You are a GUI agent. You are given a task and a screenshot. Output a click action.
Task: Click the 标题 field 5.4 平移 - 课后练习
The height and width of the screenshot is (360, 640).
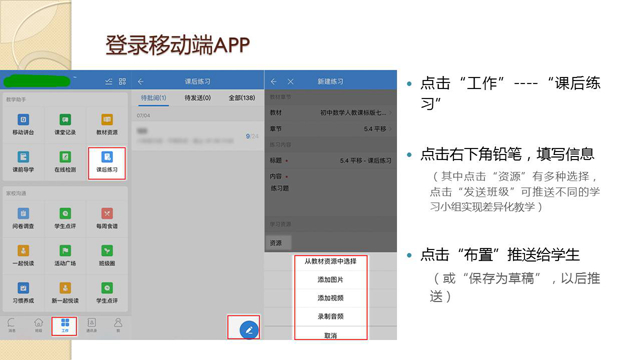tap(331, 161)
